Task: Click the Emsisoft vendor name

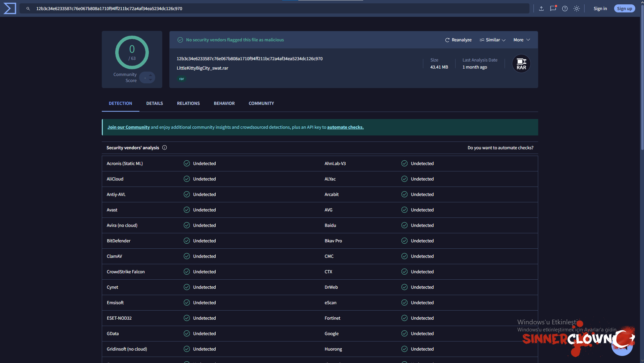Action: click(115, 303)
